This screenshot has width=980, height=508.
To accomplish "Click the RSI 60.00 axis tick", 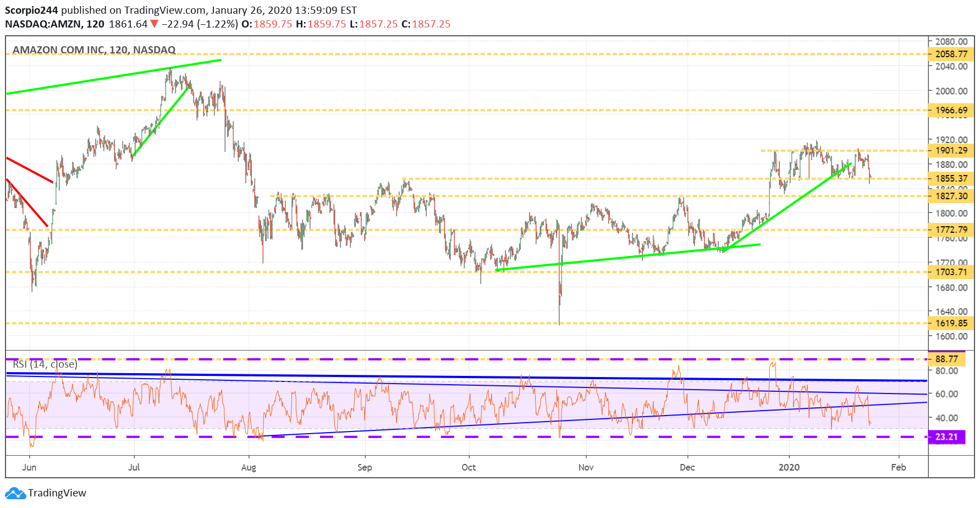I will coord(946,394).
